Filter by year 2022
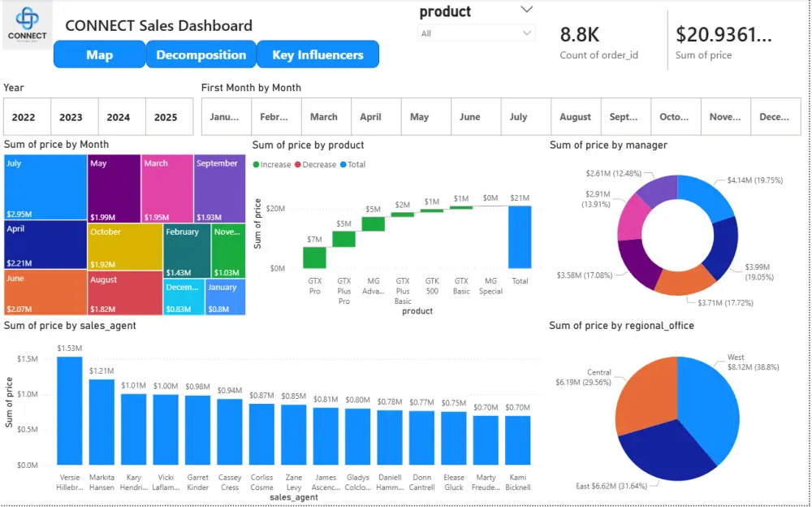 coord(28,117)
